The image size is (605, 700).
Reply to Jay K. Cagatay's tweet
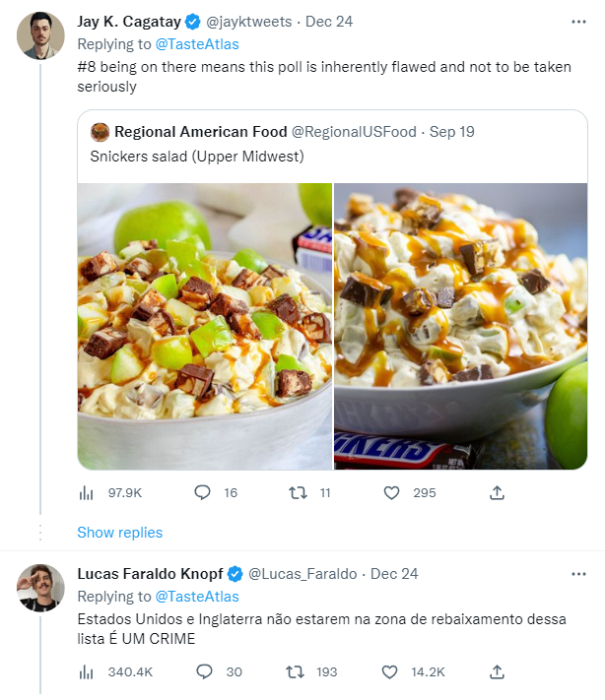(x=203, y=492)
